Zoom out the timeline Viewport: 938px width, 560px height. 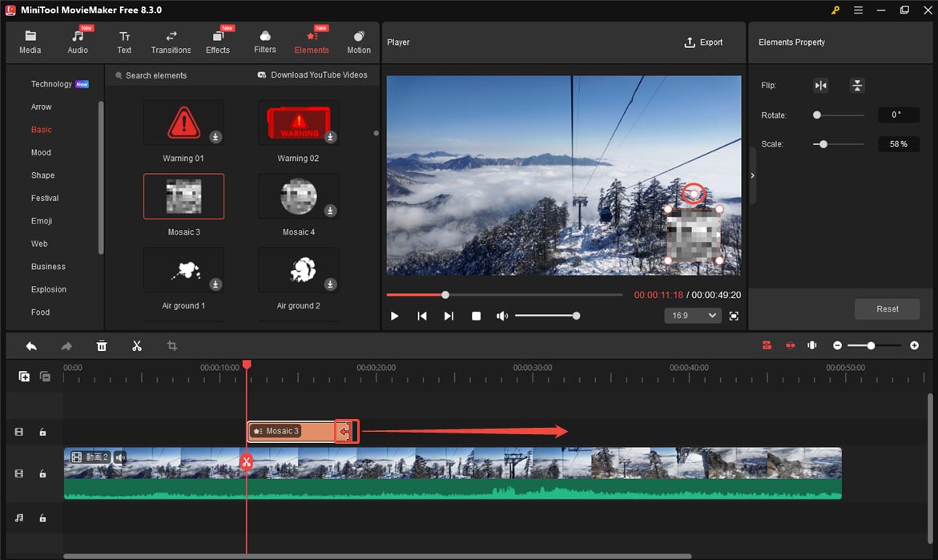click(x=838, y=346)
